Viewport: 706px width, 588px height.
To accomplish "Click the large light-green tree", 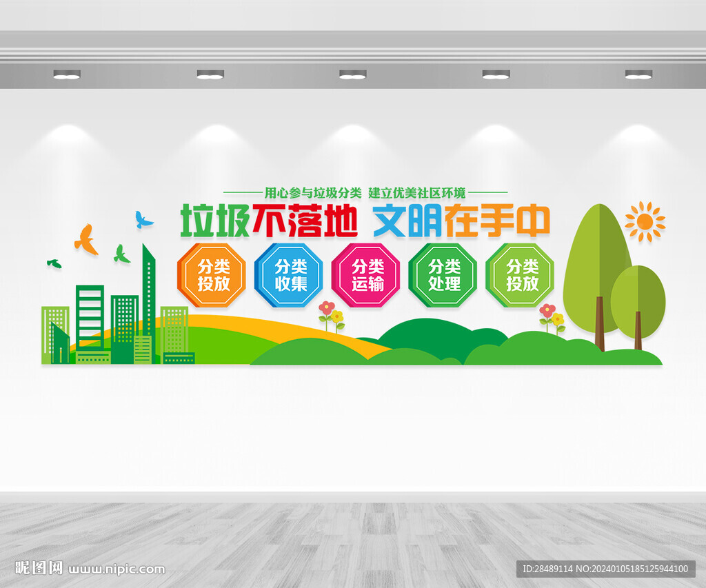I will [x=598, y=276].
